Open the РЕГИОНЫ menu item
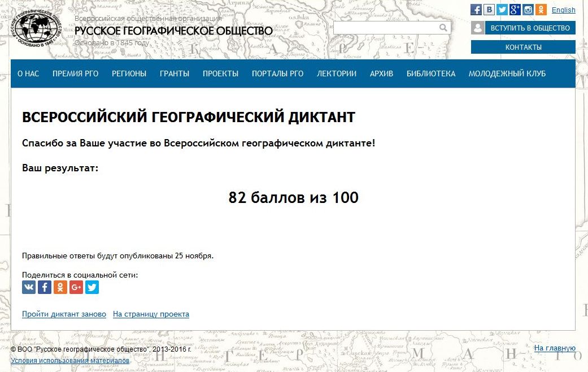Viewport: 588px width, 372px height. point(129,73)
